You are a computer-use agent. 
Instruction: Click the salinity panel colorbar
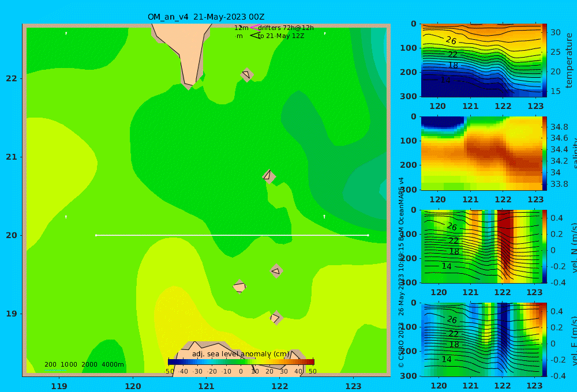pos(544,153)
